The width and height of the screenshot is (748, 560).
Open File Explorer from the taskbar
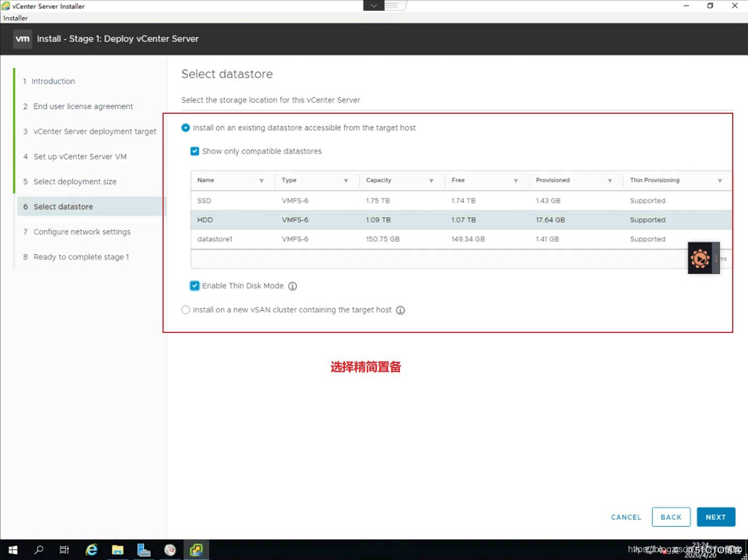(x=117, y=550)
